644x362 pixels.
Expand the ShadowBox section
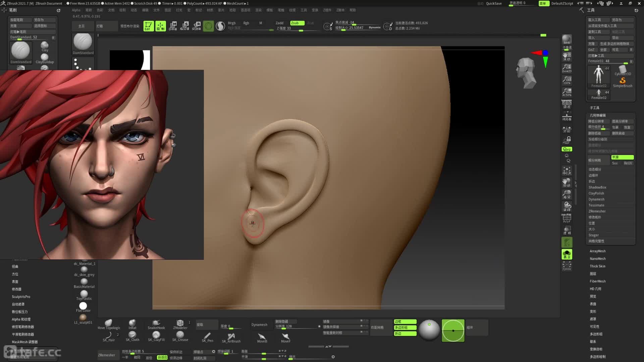pyautogui.click(x=597, y=187)
